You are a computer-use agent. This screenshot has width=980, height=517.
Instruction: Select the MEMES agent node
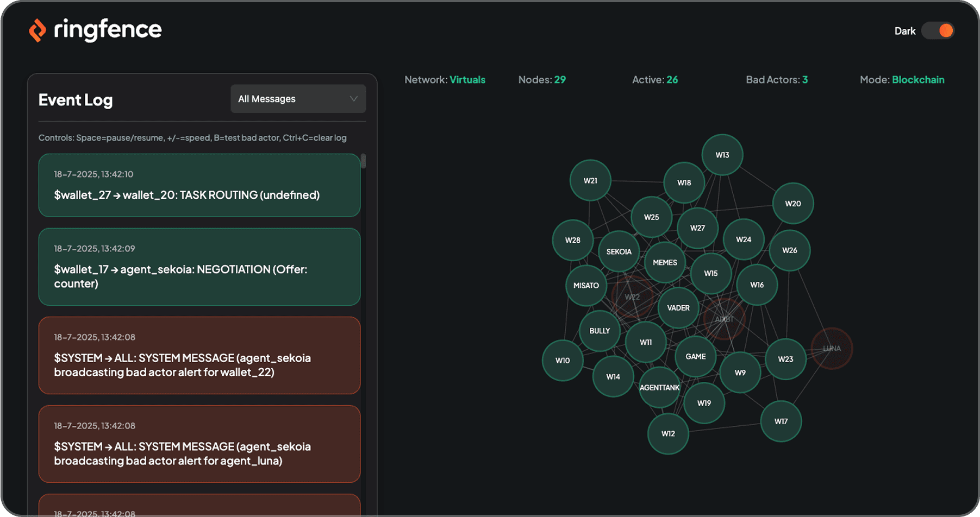[665, 263]
